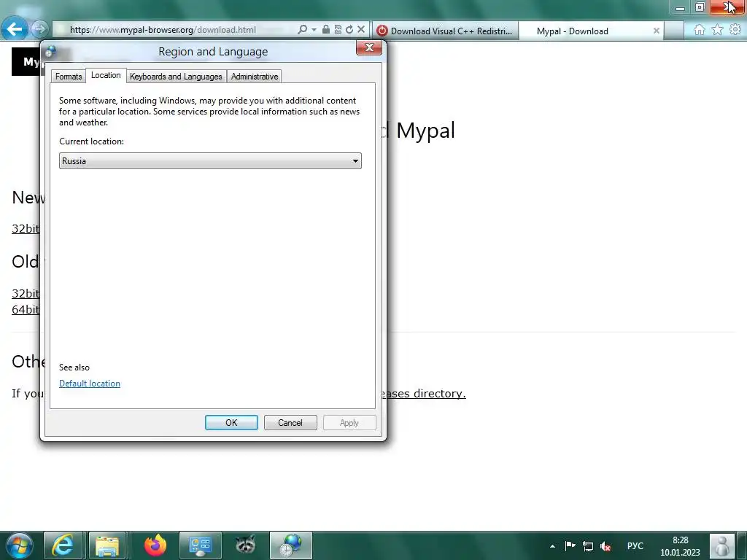Open the Keyboards and Languages tab
The image size is (747, 560).
[176, 76]
